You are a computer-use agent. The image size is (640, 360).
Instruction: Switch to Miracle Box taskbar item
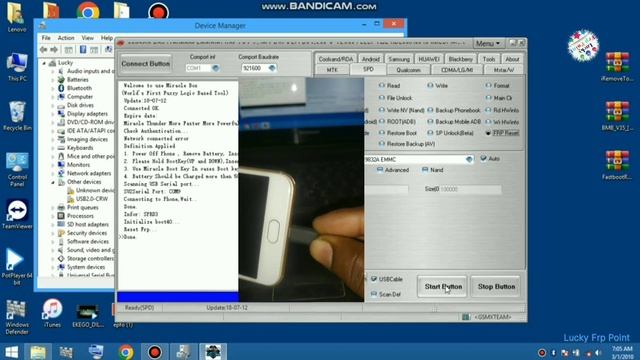[213, 351]
